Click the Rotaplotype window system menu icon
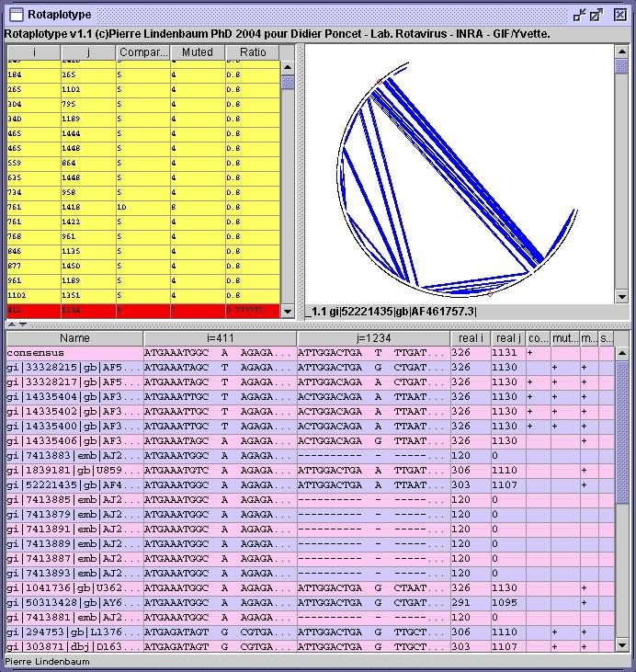The image size is (636, 672). point(16,15)
